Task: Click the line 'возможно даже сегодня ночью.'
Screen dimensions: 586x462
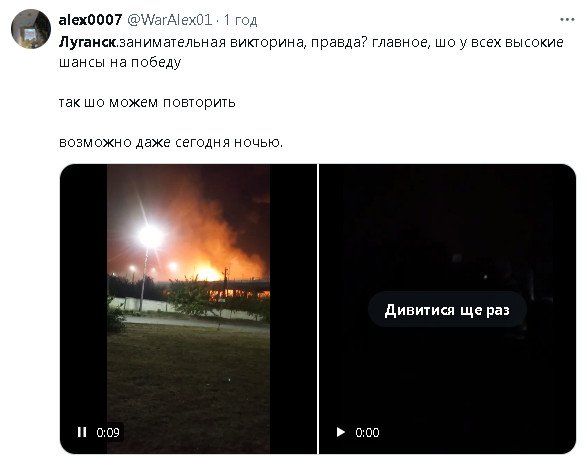Action: 171,142
